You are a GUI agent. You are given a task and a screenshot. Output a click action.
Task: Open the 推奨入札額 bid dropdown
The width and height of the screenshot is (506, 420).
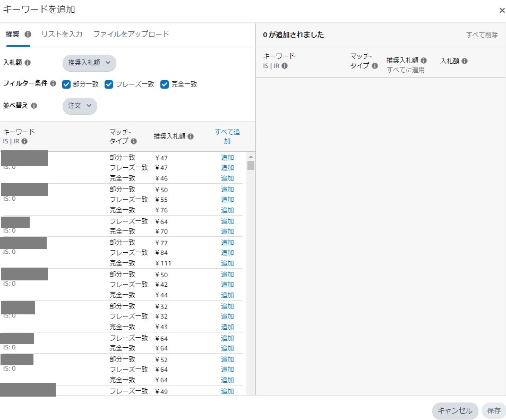pos(89,63)
